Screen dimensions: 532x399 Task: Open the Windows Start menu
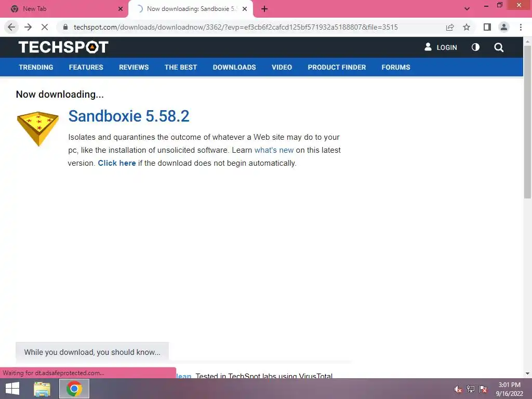click(12, 389)
